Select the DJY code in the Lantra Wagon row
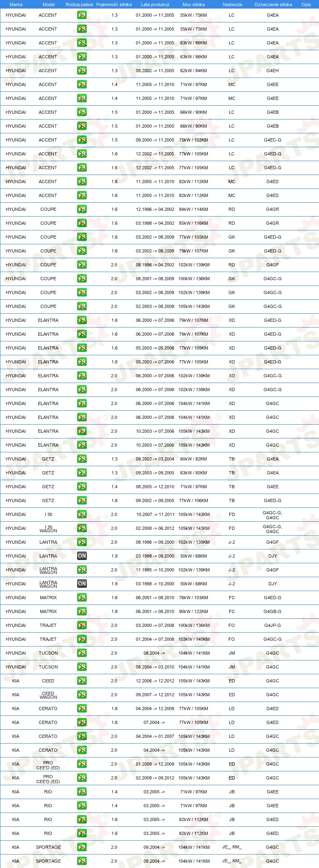This screenshot has width=319, height=868. 272,584
